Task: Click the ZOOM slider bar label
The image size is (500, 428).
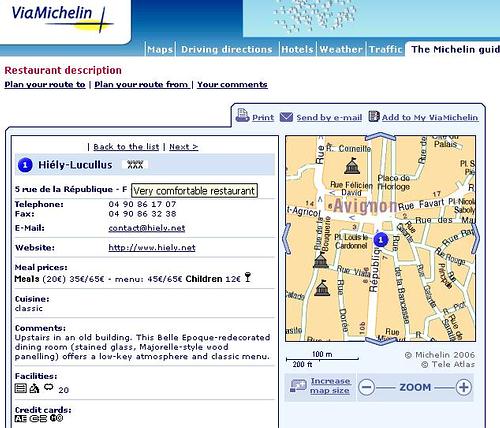Action: point(415,387)
